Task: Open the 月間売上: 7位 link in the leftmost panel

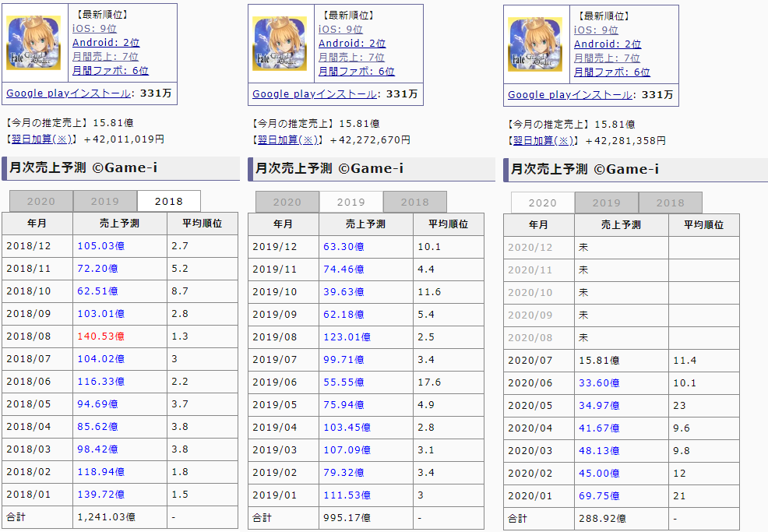Action: (x=105, y=57)
